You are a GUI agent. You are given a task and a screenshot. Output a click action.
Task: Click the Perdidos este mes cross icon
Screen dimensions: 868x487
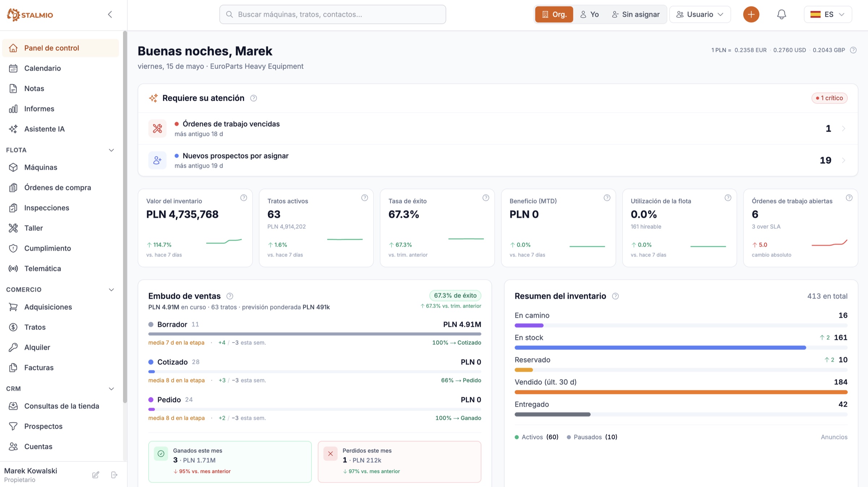331,454
